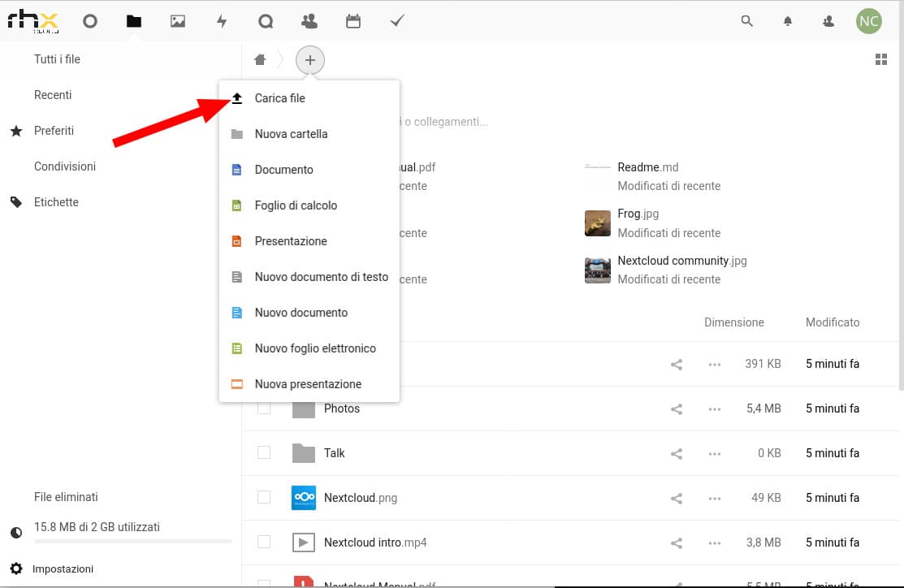Play the Nextcloud intro.mp4 file
Image resolution: width=904 pixels, height=588 pixels.
375,543
